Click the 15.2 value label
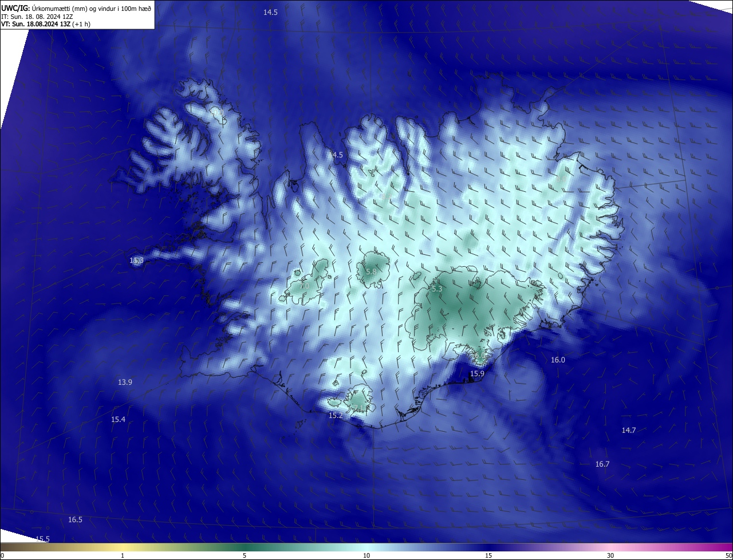Screen dimensions: 733x560 [336, 415]
